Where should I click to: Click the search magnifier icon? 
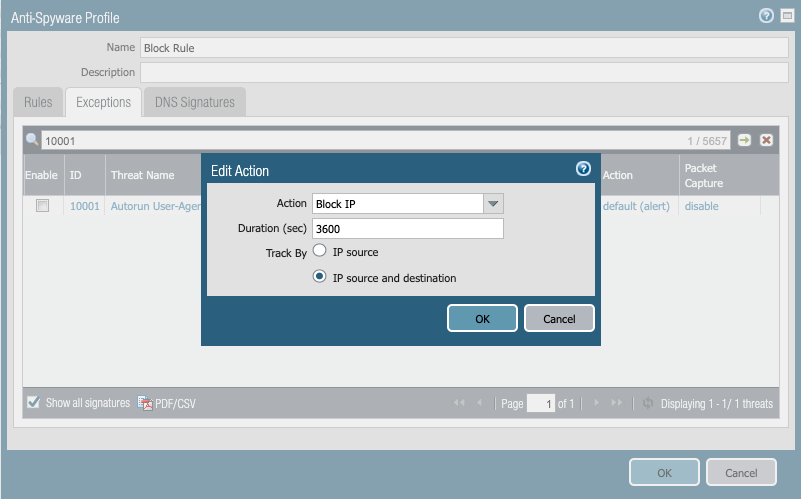click(x=32, y=139)
